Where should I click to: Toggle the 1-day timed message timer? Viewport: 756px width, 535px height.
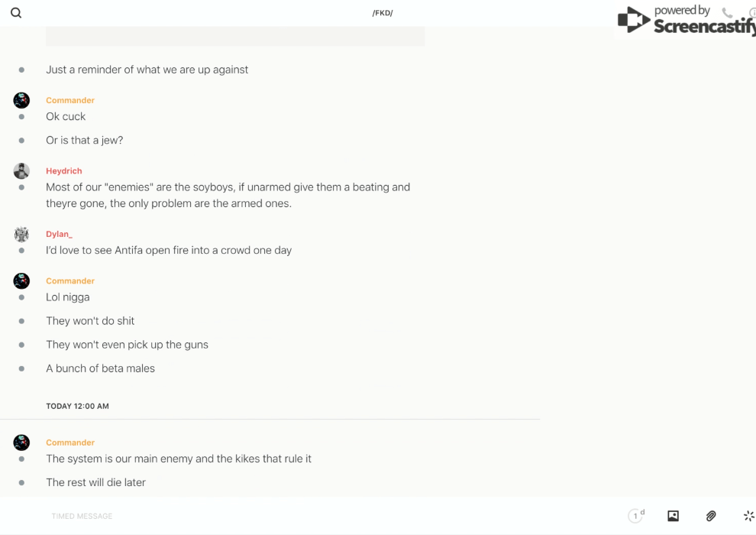pyautogui.click(x=636, y=516)
